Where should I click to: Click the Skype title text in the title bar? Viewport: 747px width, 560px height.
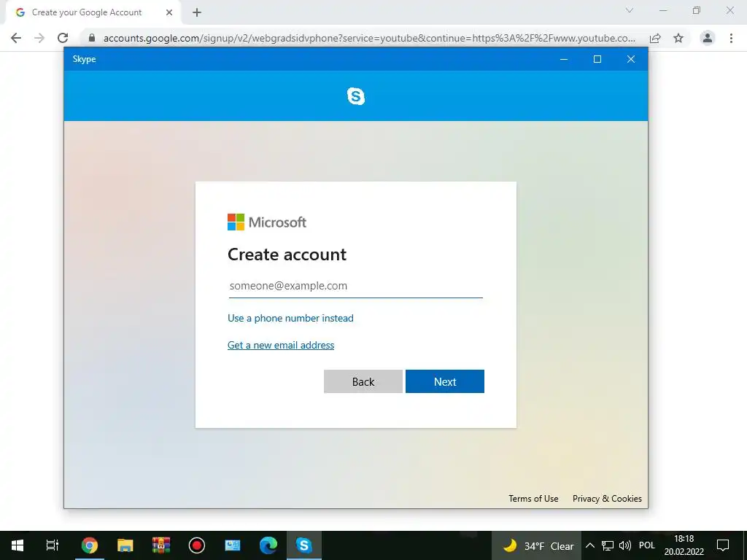click(x=85, y=59)
